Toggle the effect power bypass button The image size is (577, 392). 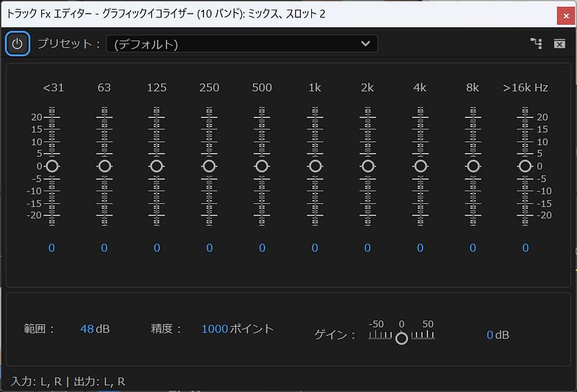pos(17,44)
